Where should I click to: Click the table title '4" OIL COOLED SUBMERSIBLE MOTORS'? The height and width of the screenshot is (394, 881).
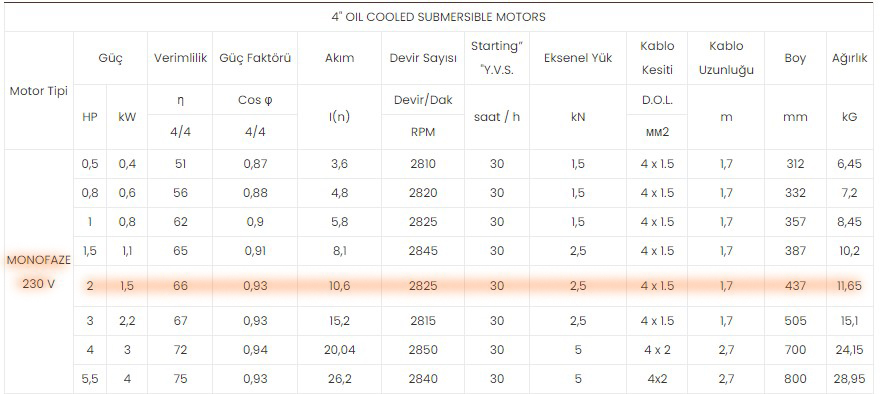(438, 17)
